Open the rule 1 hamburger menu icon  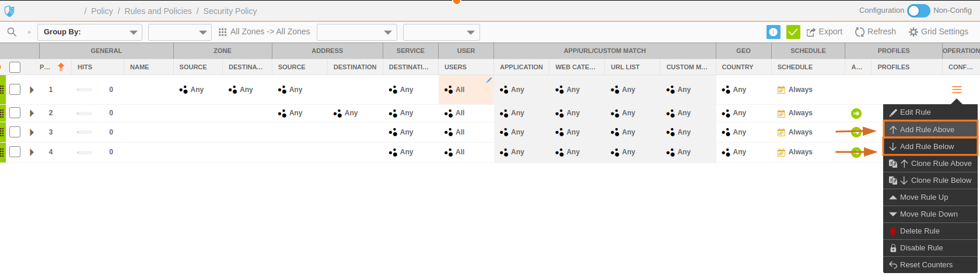[x=957, y=90]
